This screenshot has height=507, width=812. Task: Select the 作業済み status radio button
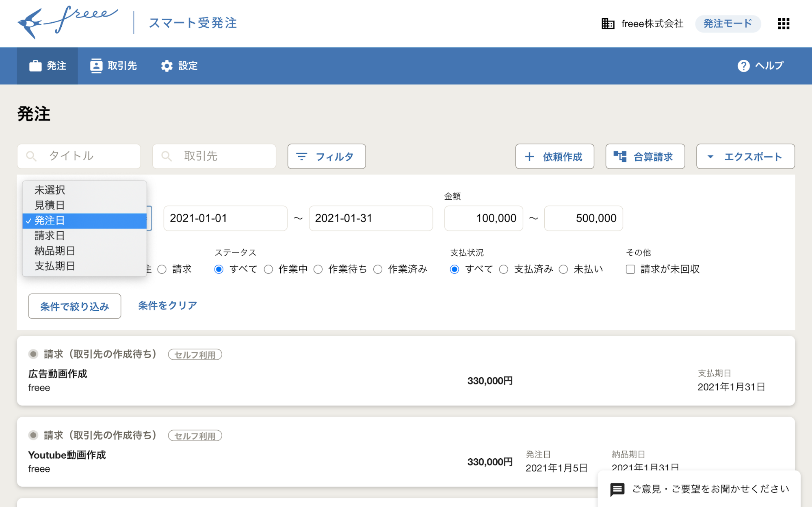click(x=378, y=269)
